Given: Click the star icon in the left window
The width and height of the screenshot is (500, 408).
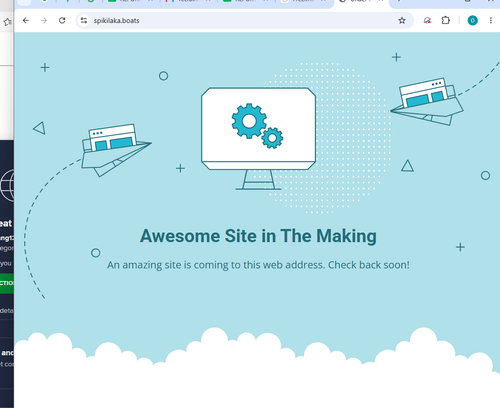Looking at the screenshot, I should 7,22.
